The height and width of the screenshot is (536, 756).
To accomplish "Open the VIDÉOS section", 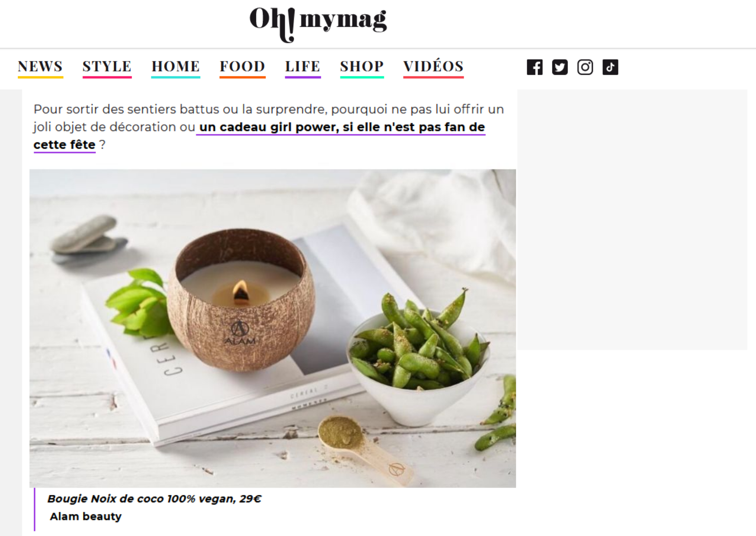I will click(x=433, y=67).
